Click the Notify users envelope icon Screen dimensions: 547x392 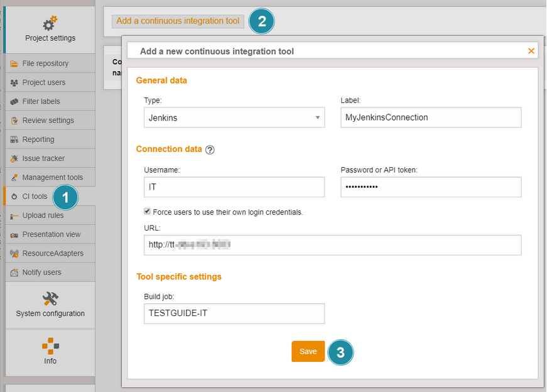14,273
